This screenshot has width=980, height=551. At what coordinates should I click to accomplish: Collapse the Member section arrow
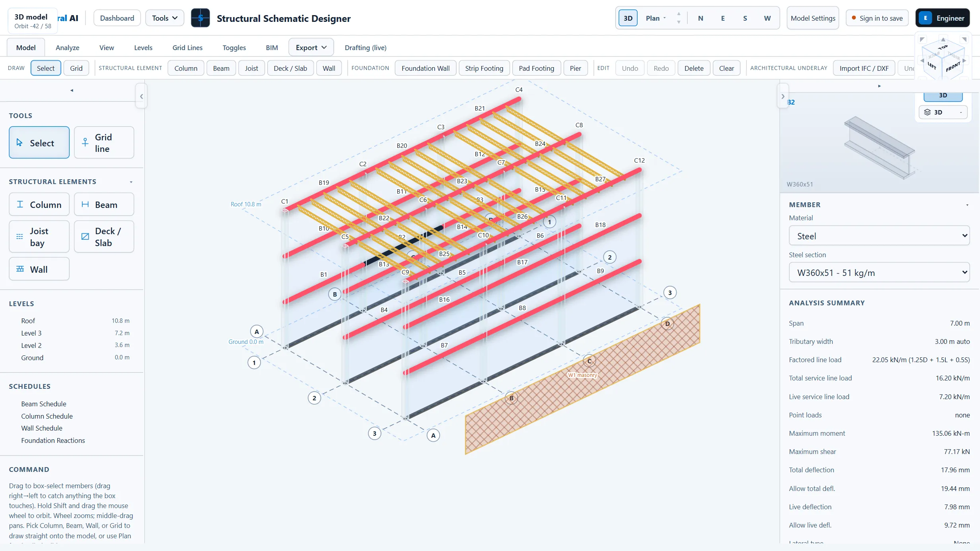point(967,205)
